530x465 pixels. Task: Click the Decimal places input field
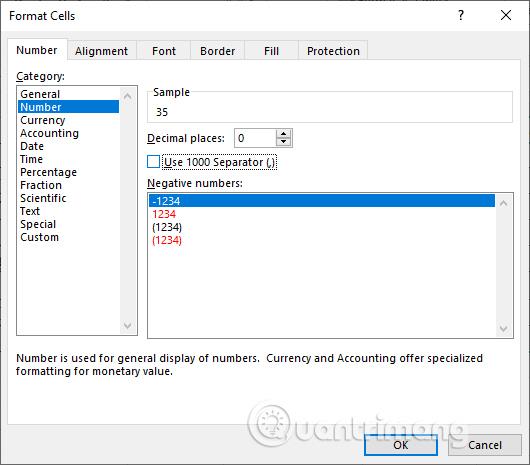(255, 138)
